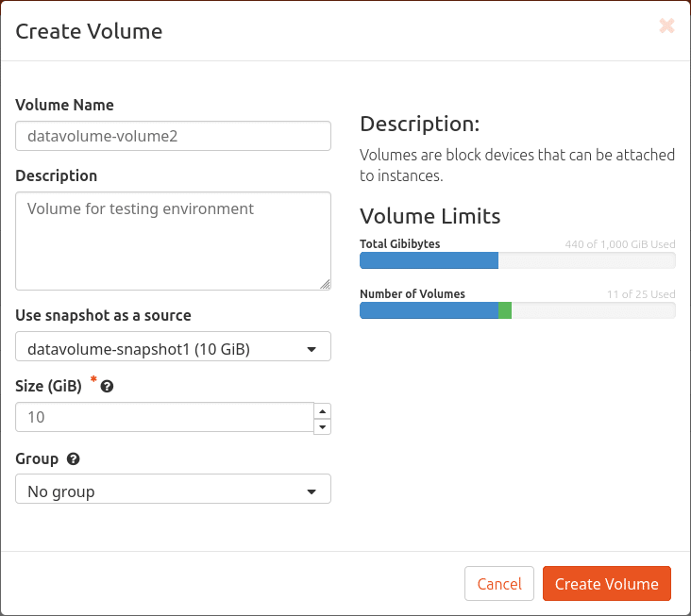Increase size using the up stepper arrow
Screen dimensions: 691x616
coord(322,410)
